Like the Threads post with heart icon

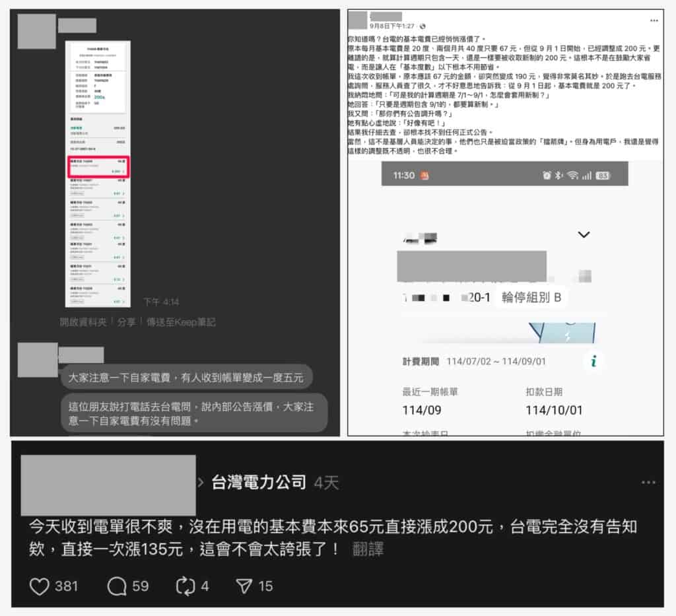coord(39,586)
